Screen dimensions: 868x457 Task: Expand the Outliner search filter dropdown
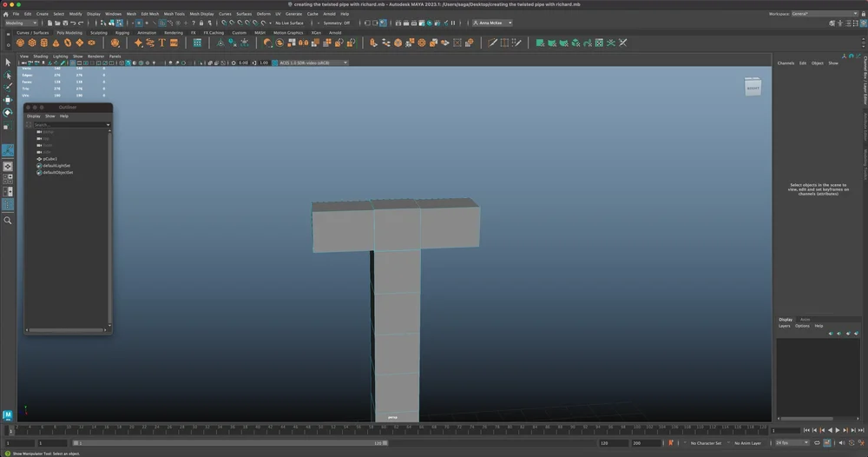[x=108, y=124]
